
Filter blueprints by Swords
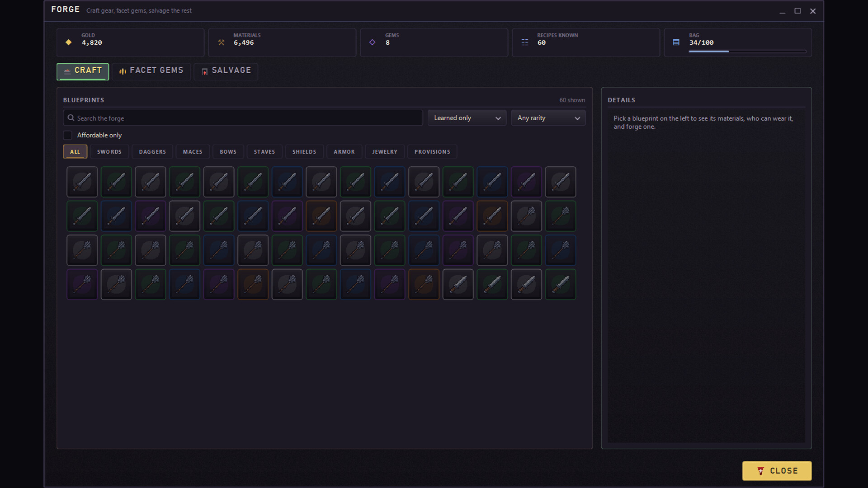click(x=109, y=152)
